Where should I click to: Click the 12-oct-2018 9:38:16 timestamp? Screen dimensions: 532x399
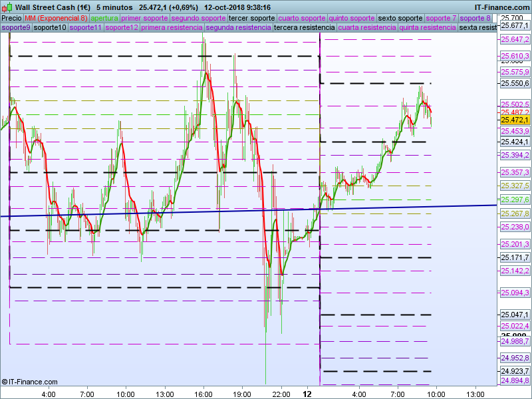pos(237,7)
